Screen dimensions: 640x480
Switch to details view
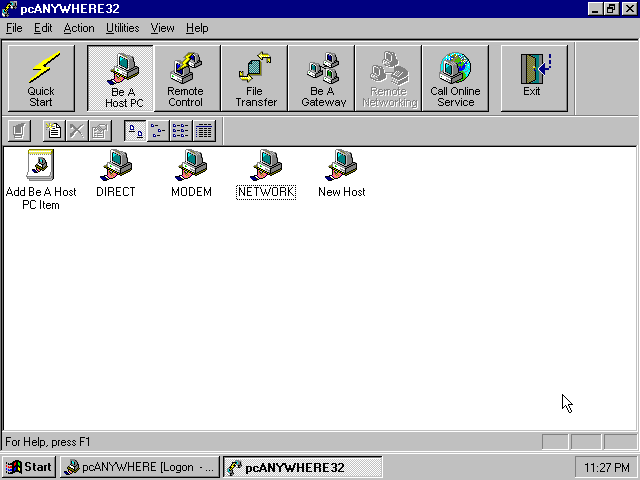coord(204,131)
